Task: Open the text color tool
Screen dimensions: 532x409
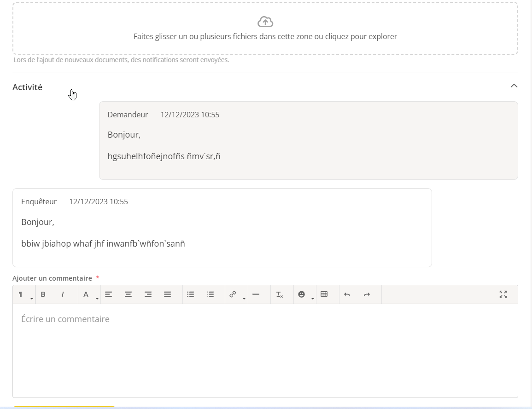Action: click(86, 294)
